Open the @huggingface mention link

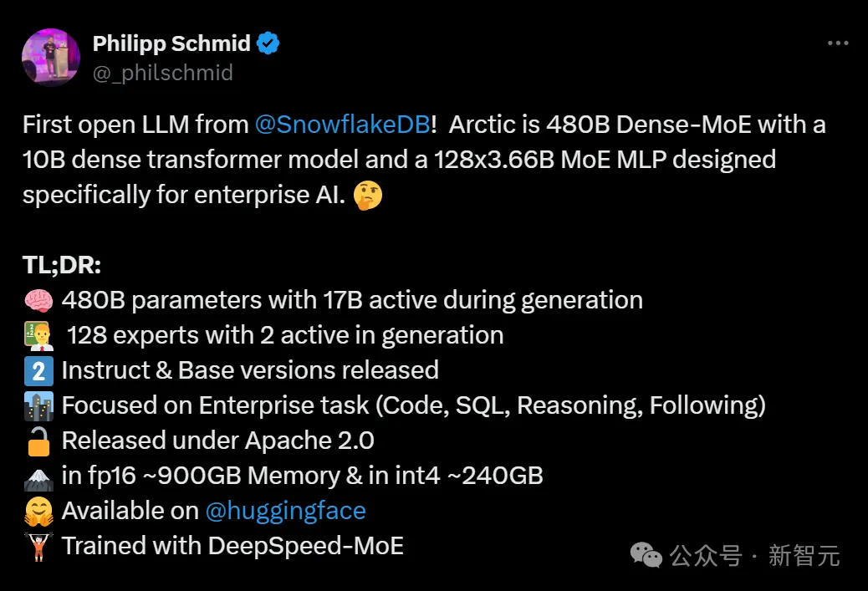click(286, 511)
